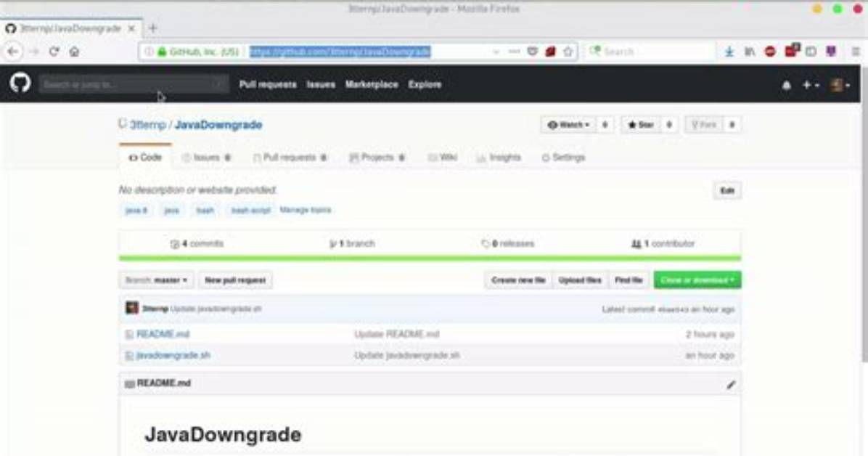Click Issues in top navigation
This screenshot has height=456, width=868.
(x=321, y=84)
